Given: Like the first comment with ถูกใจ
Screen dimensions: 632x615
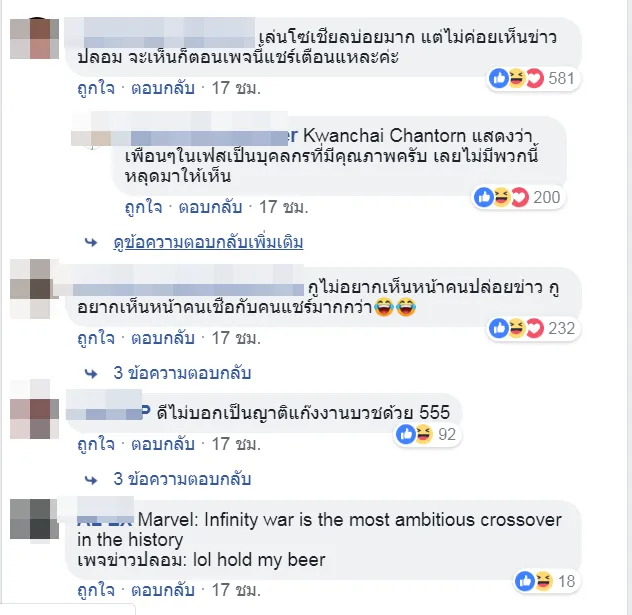Looking at the screenshot, I should tap(96, 88).
